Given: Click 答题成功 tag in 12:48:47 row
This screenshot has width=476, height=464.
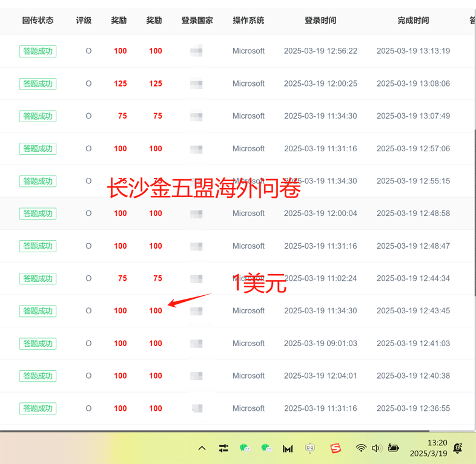Looking at the screenshot, I should coord(38,246).
